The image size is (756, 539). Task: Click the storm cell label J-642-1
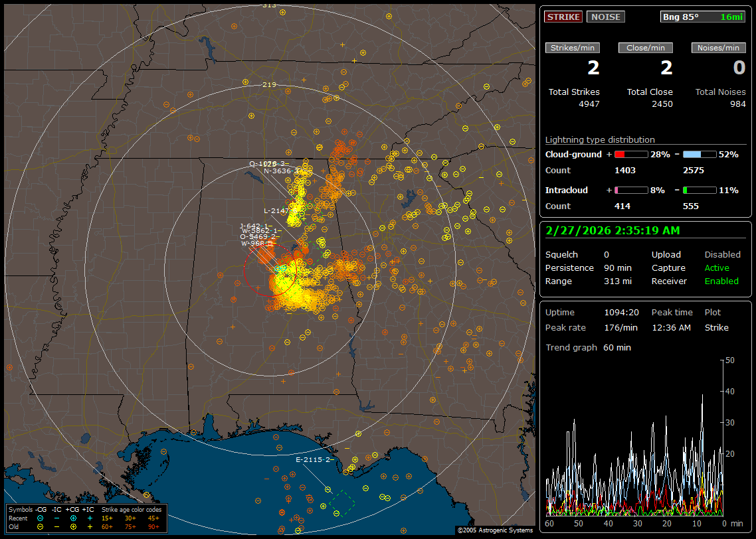click(254, 226)
